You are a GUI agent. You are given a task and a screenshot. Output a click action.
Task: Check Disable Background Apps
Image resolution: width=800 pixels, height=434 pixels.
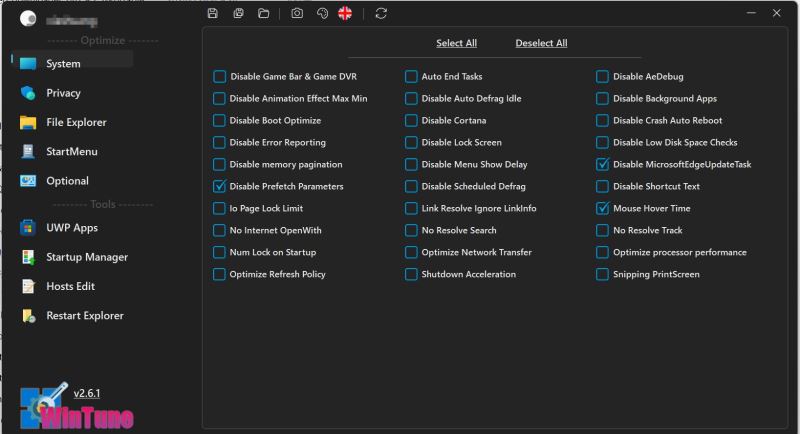(603, 98)
